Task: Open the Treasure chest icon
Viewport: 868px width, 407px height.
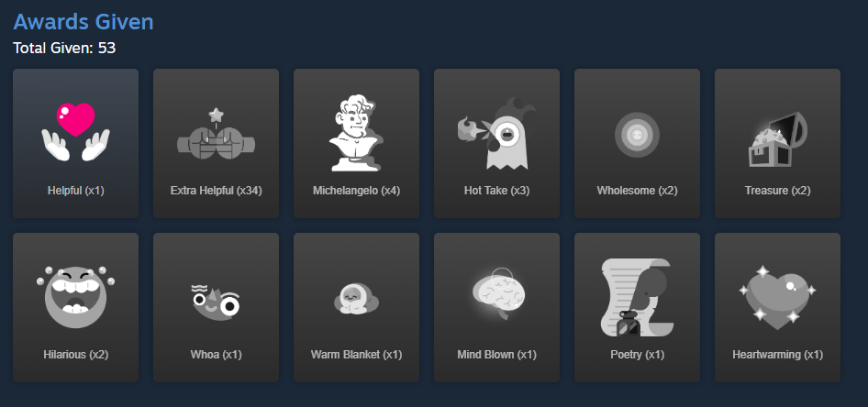Action: click(x=777, y=138)
